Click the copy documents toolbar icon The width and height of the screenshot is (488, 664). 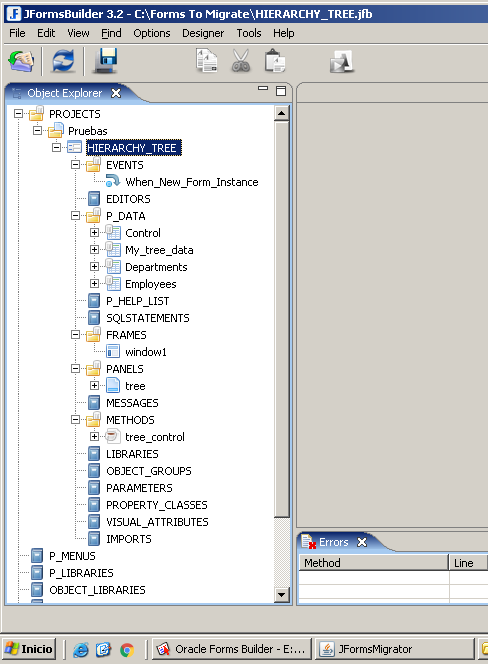[206, 61]
